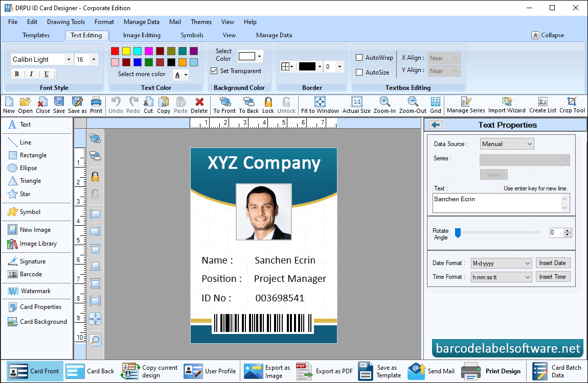Image resolution: width=588 pixels, height=383 pixels.
Task: Click the Zoom-In magnifier
Action: click(385, 105)
